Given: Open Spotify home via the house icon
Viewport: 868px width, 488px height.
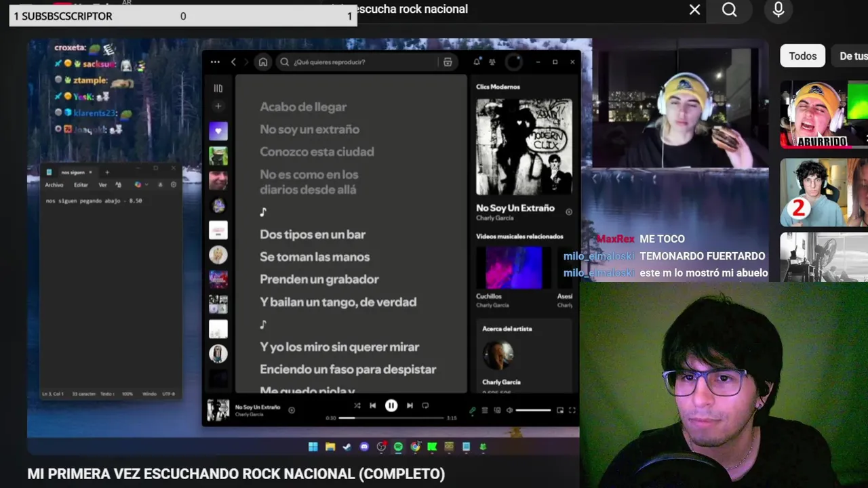Looking at the screenshot, I should point(263,62).
